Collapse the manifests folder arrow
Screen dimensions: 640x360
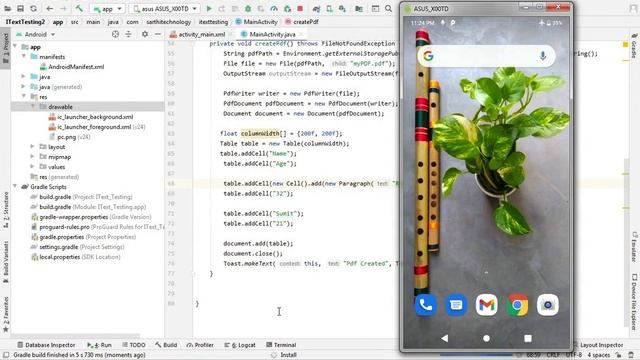24,56
